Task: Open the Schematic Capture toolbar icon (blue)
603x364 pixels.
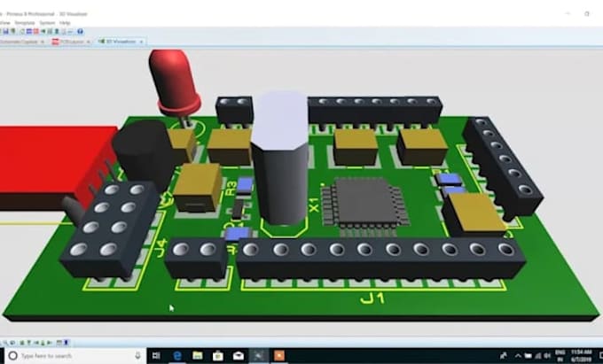Action: (29, 32)
